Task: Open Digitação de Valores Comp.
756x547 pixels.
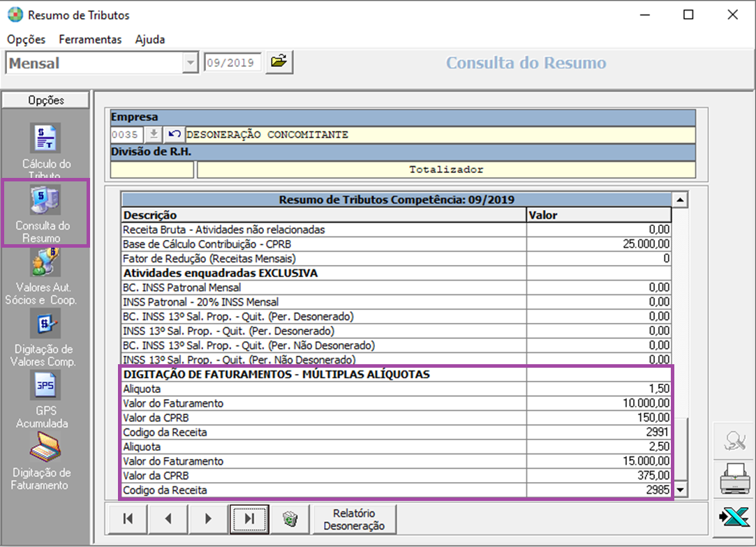Action: pyautogui.click(x=44, y=338)
